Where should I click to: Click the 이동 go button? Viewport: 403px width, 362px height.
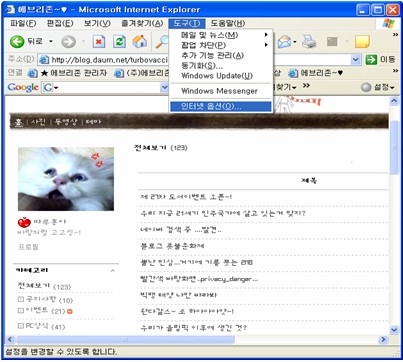(380, 60)
